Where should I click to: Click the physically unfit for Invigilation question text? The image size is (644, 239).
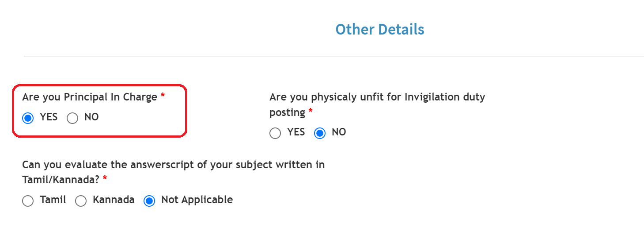pos(377,97)
